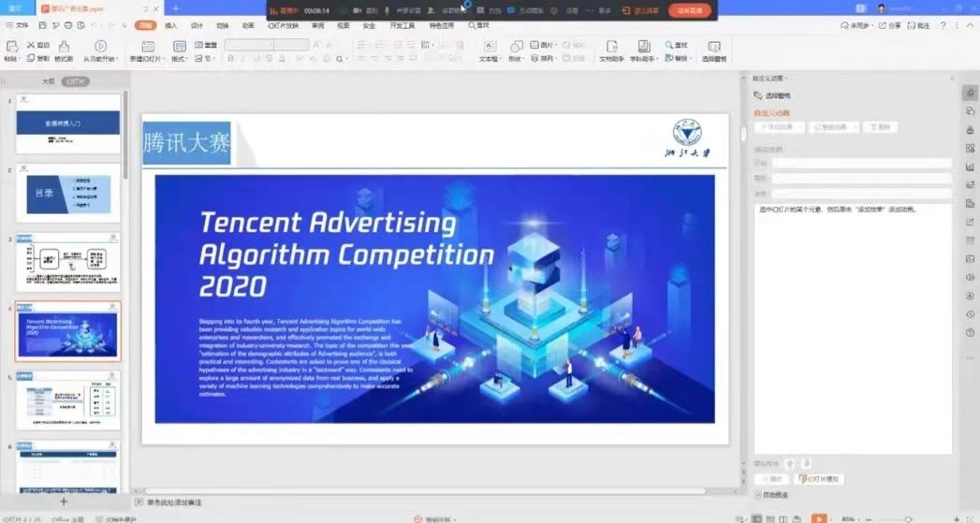Viewport: 980px width, 523px height.
Task: Click the Layout (版式) icon
Action: click(180, 47)
